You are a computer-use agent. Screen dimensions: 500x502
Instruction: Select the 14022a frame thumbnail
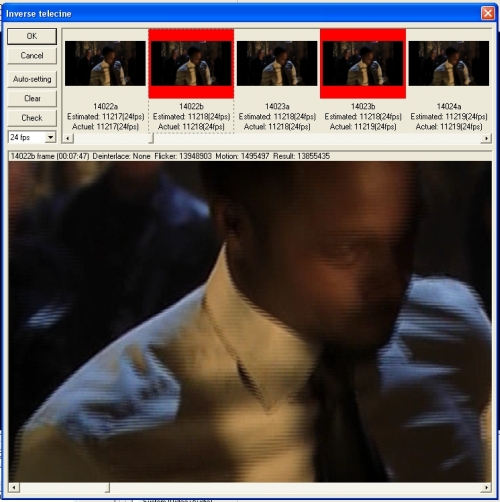point(105,63)
